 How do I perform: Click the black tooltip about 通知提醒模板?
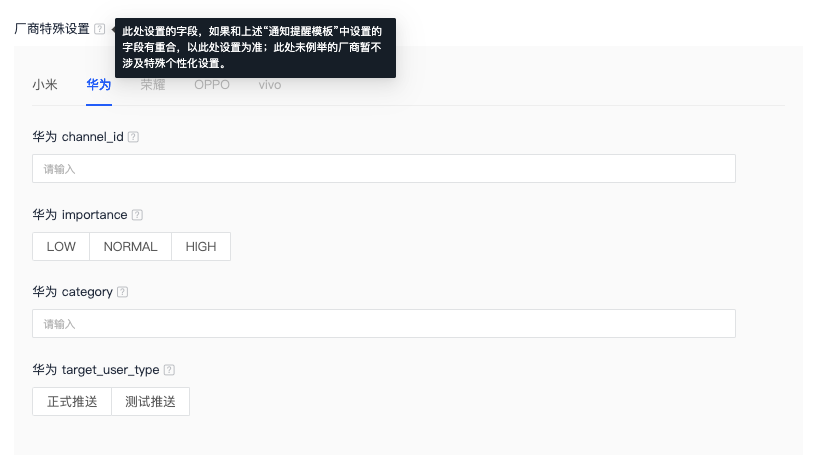click(x=255, y=48)
